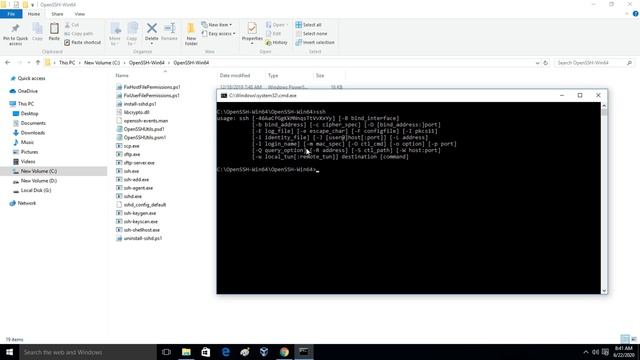
Task: Open the File menu tab
Action: click(x=11, y=14)
